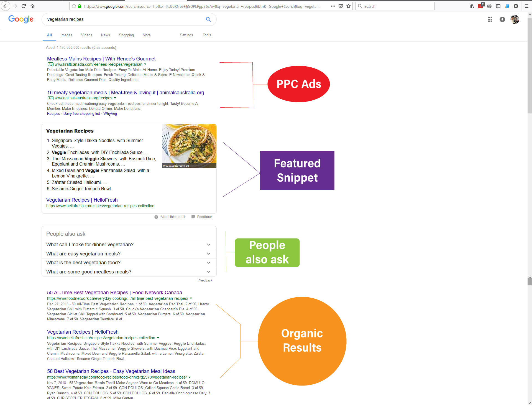
Task: Open the browser home page icon
Action: coord(32,6)
